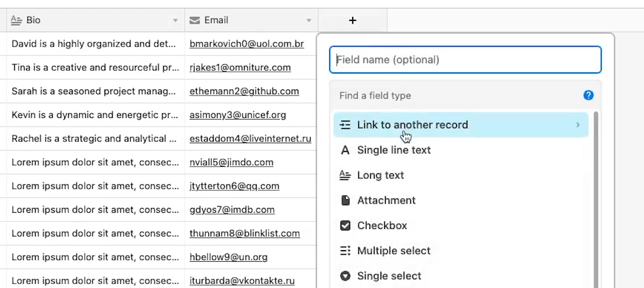This screenshot has width=644, height=288.
Task: Click the Bio column header label
Action: pyautogui.click(x=34, y=20)
